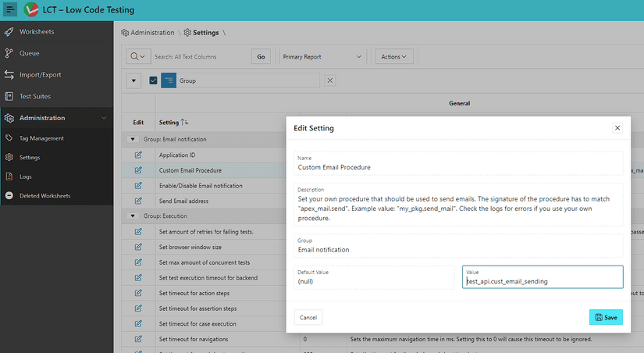Image resolution: width=644 pixels, height=353 pixels.
Task: Edit Set timeout for navigations
Action: (x=138, y=339)
